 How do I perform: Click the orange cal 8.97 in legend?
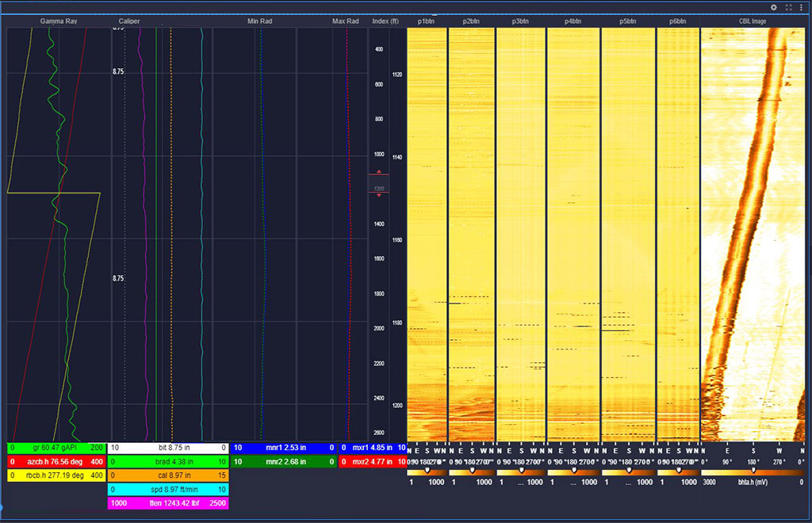(x=168, y=475)
